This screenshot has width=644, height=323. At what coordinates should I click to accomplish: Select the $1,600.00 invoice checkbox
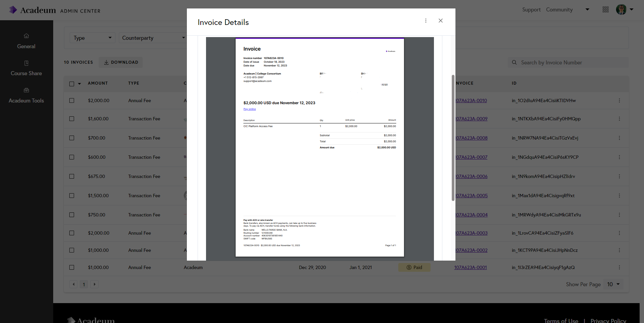pos(72,119)
